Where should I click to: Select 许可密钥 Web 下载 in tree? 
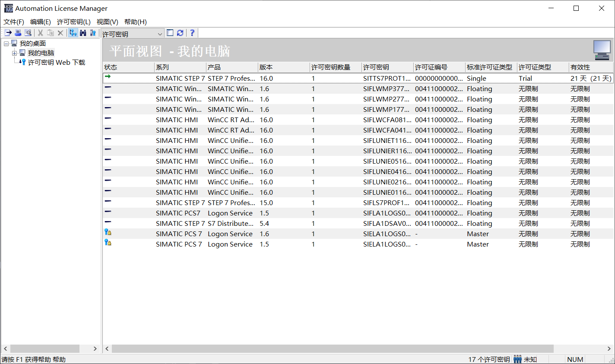pyautogui.click(x=56, y=63)
